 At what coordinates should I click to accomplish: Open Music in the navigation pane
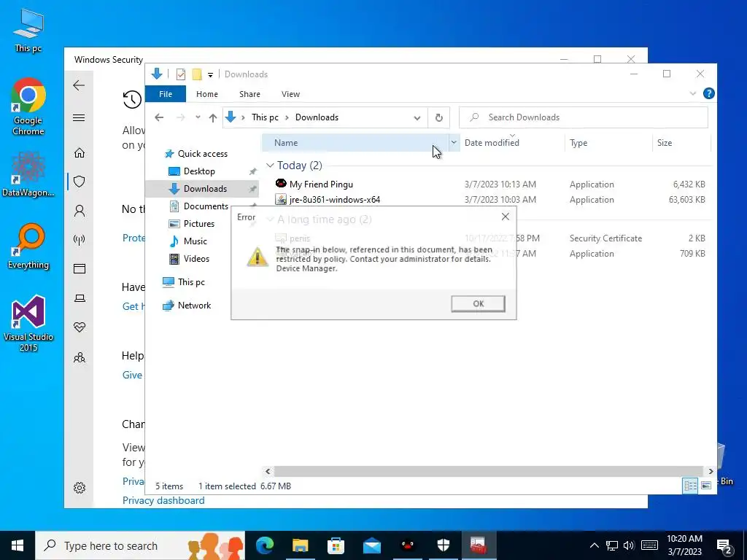[196, 241]
